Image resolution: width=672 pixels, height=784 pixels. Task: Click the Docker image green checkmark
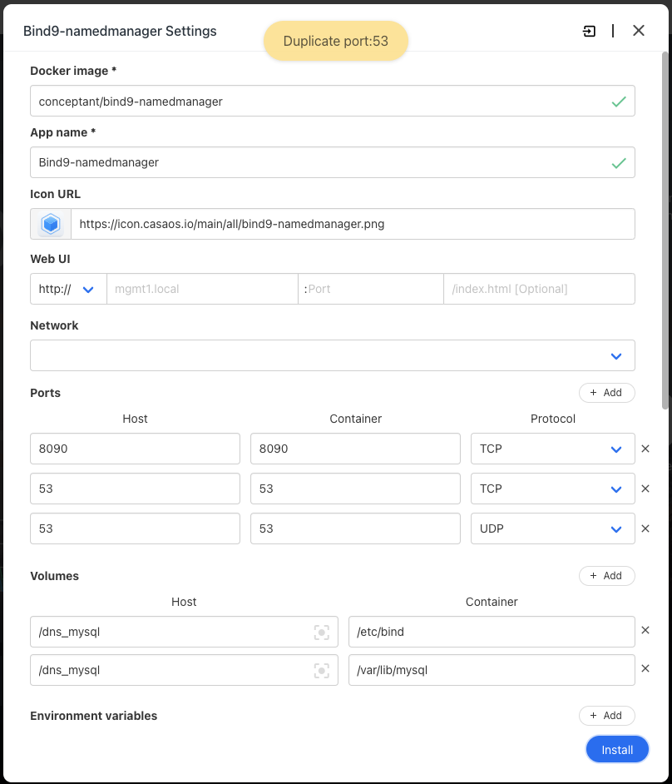pos(619,101)
